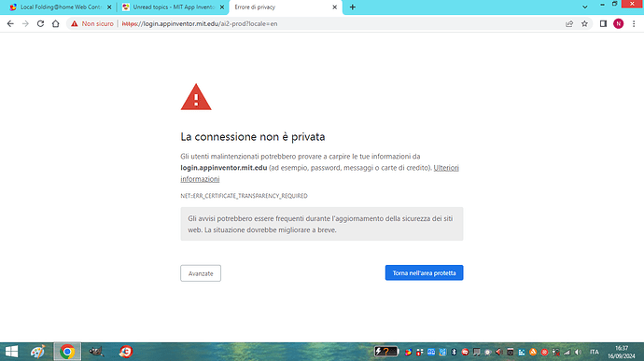Open the browser side panel
Image resolution: width=644 pixels, height=361 pixels.
click(603, 24)
